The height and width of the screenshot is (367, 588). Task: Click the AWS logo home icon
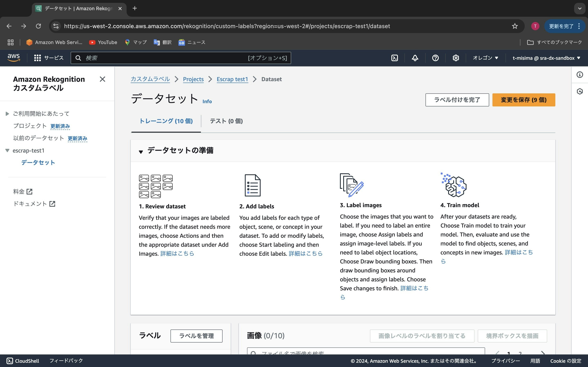coord(14,58)
